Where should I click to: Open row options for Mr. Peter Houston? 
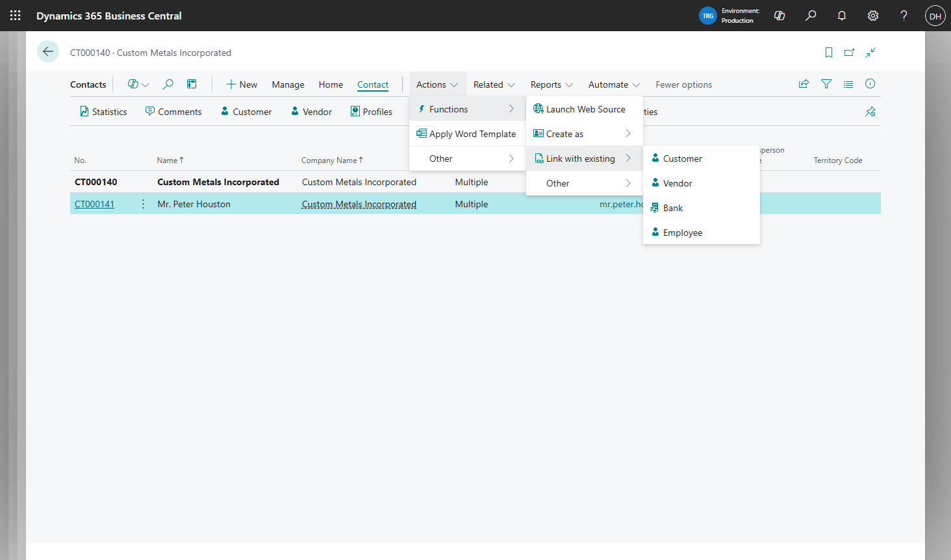click(x=142, y=203)
